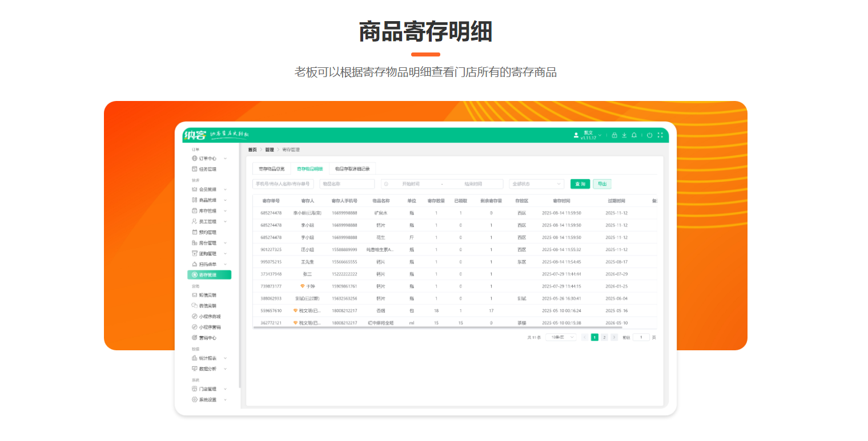Click the logout power icon at top right
This screenshot has height=441, width=868.
649,135
